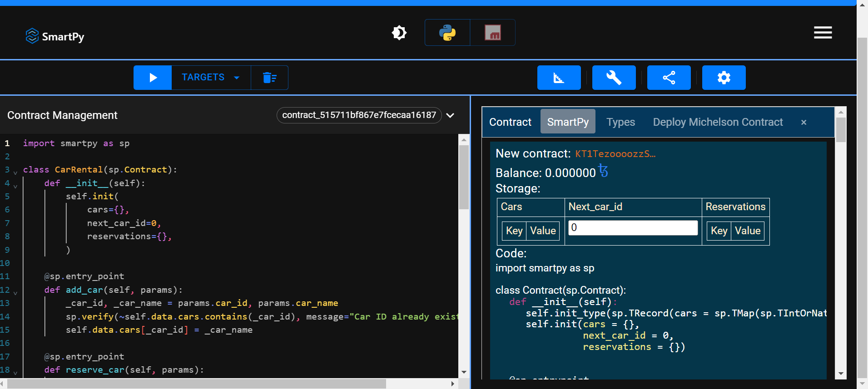868x389 pixels.
Task: Collapse the add_car function fold arrow
Action: point(15,293)
